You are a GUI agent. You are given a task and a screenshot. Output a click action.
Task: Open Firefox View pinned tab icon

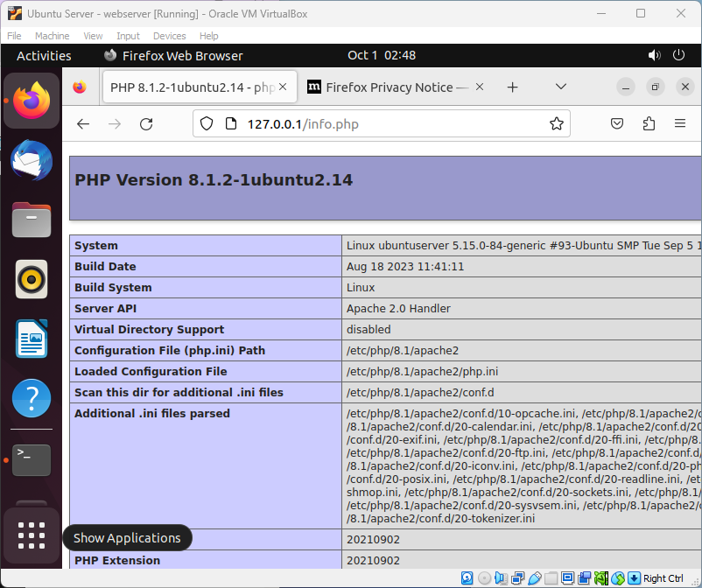tap(80, 87)
